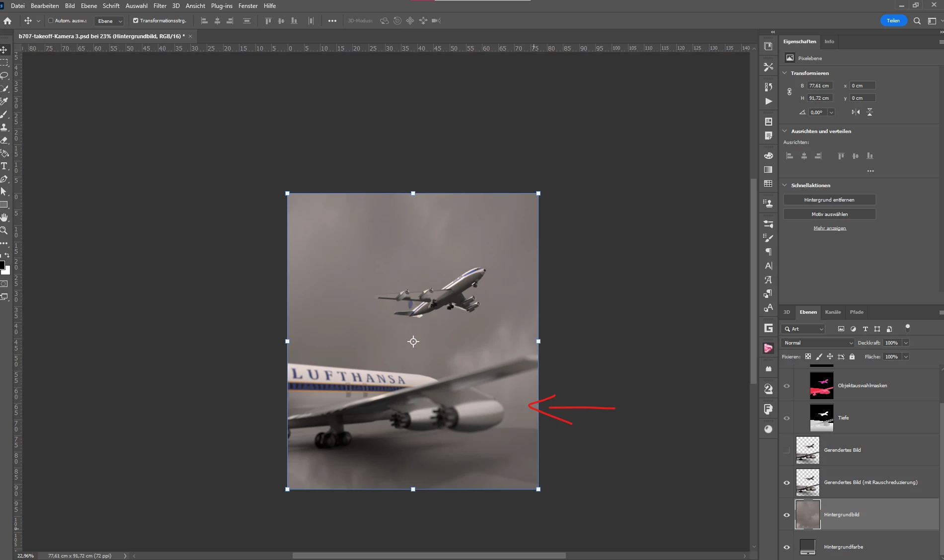Viewport: 944px width, 560px height.
Task: Hide the Tiefe layer
Action: point(787,418)
